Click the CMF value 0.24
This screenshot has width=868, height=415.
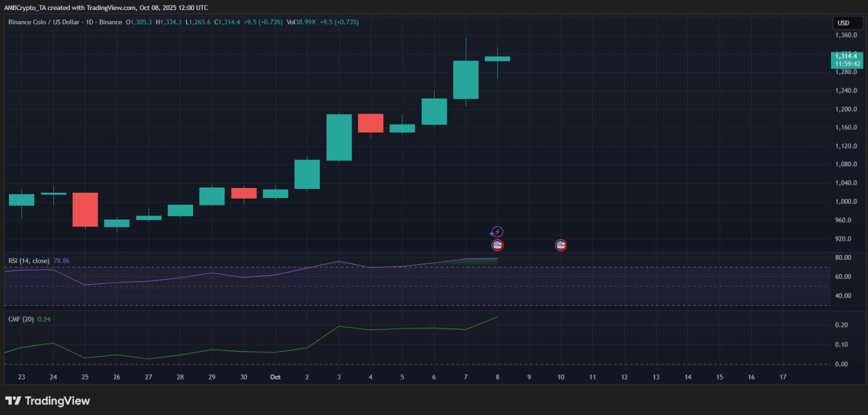[x=44, y=319]
